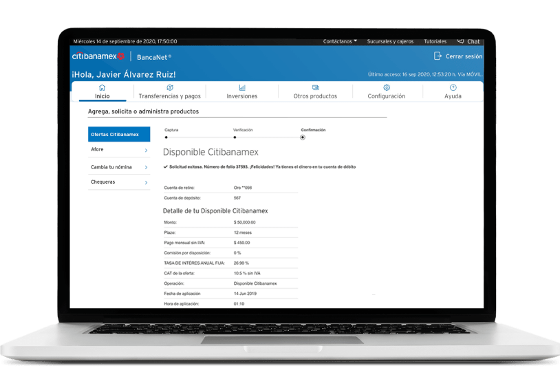Switch to the Inversiones tab
This screenshot has height=392, width=560.
tap(241, 91)
